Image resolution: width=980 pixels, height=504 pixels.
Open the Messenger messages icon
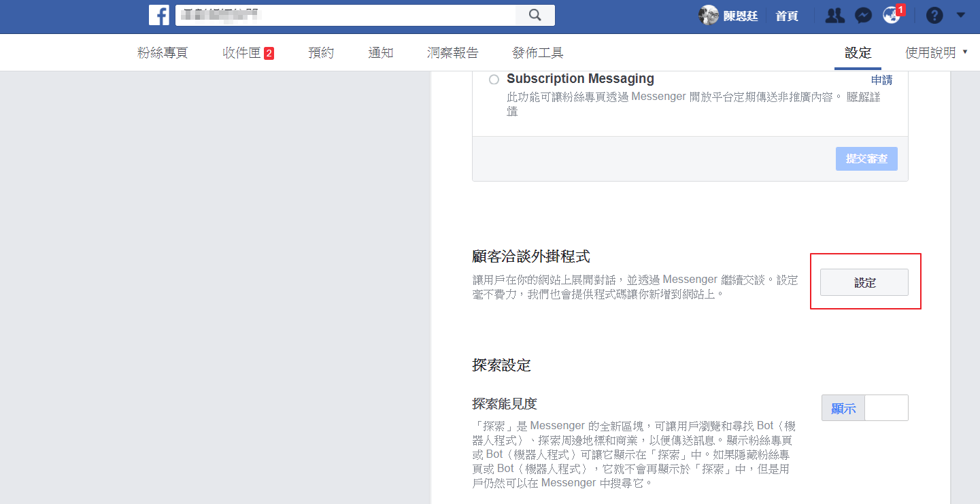tap(864, 16)
